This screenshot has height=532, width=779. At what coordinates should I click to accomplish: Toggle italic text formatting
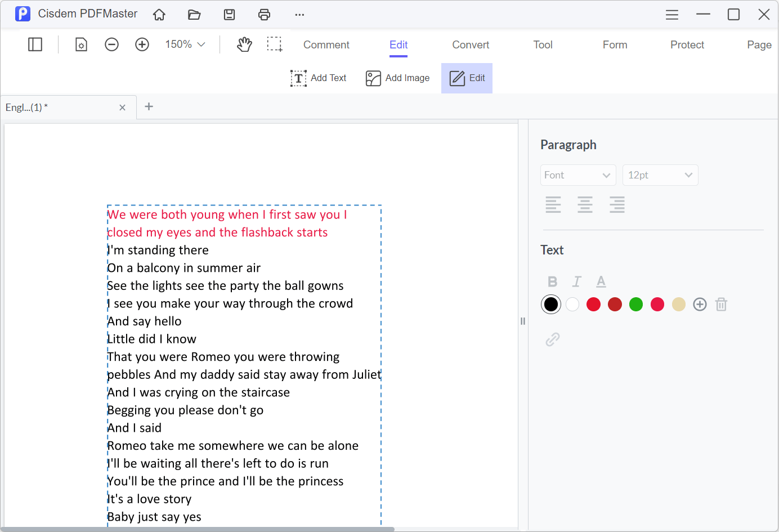(577, 281)
